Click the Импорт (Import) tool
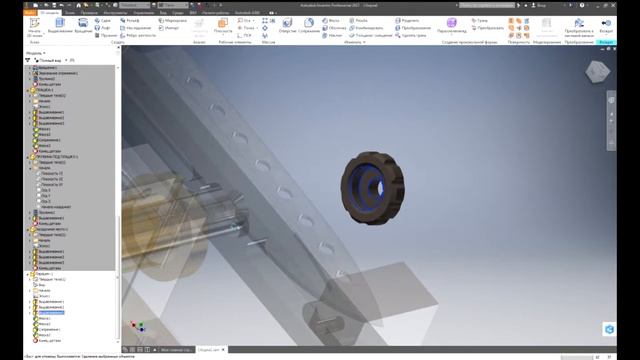640x360 pixels. tap(169, 28)
